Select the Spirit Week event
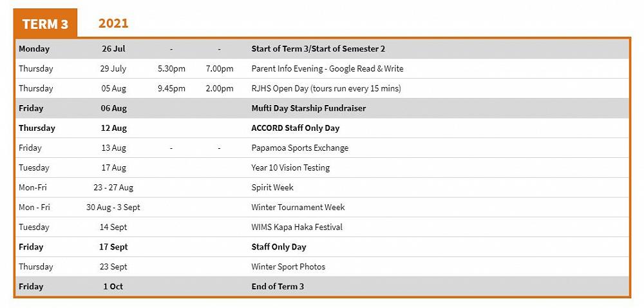Screen dimensions: 644x308 click(272, 188)
